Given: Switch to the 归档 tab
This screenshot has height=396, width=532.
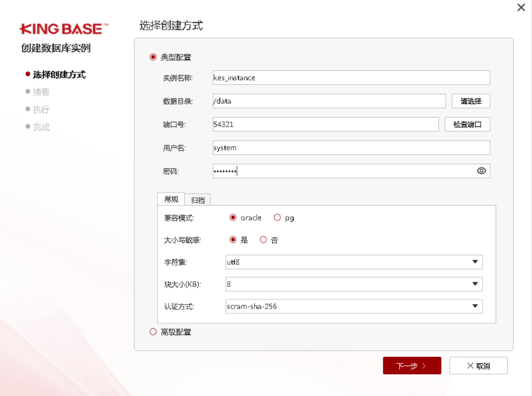Looking at the screenshot, I should 198,200.
